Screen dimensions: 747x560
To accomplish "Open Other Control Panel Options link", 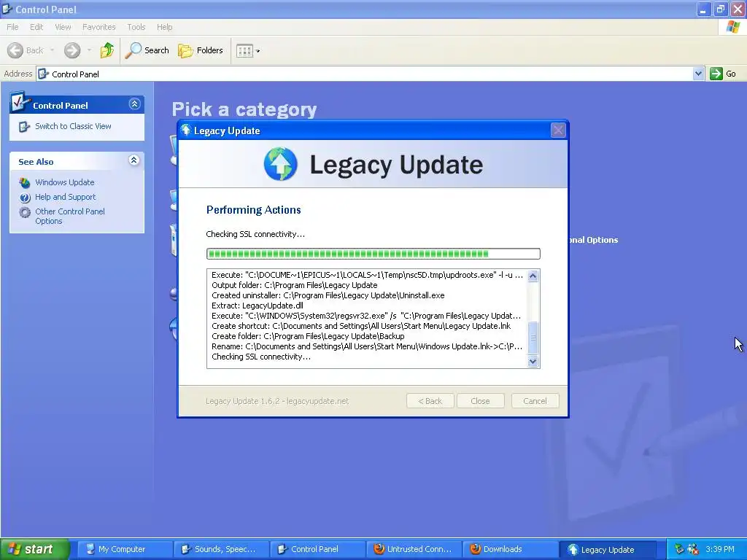I will (x=69, y=216).
